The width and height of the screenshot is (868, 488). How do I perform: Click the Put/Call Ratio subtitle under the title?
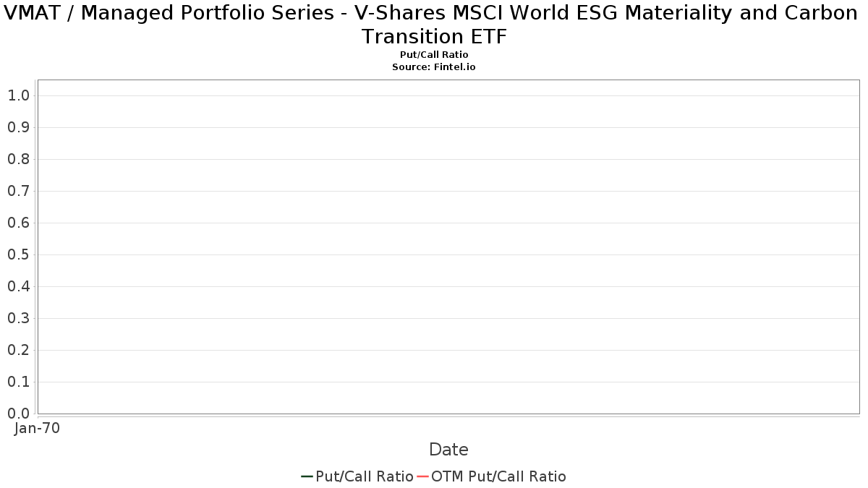point(434,55)
